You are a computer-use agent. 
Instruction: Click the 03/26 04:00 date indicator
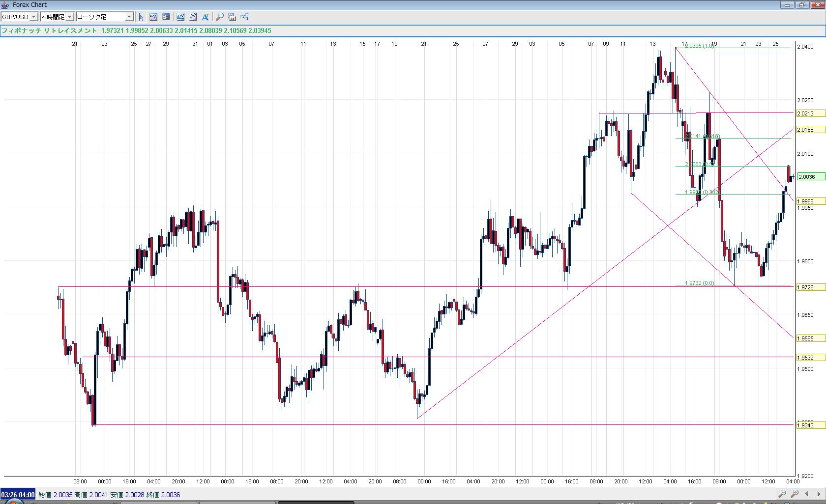pos(18,495)
